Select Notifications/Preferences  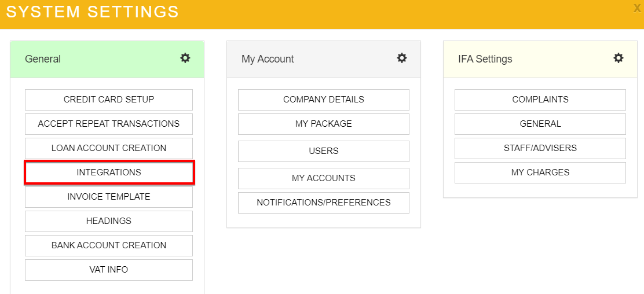tap(324, 203)
